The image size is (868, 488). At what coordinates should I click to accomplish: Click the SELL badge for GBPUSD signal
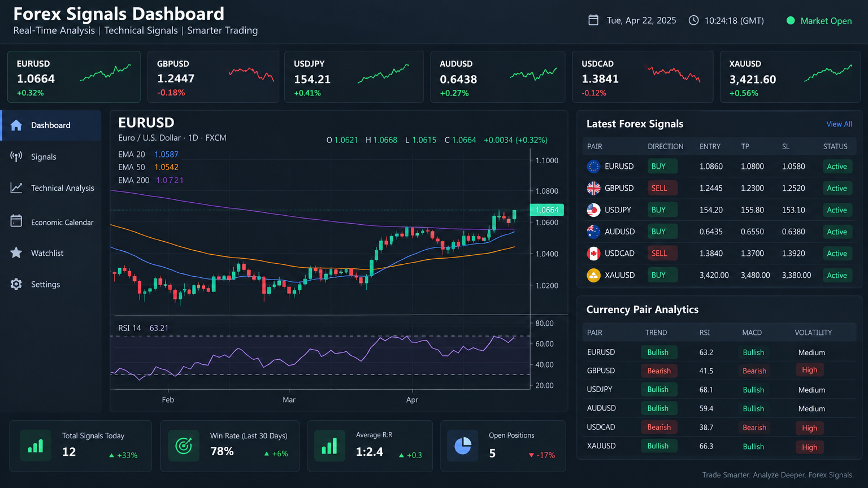662,188
